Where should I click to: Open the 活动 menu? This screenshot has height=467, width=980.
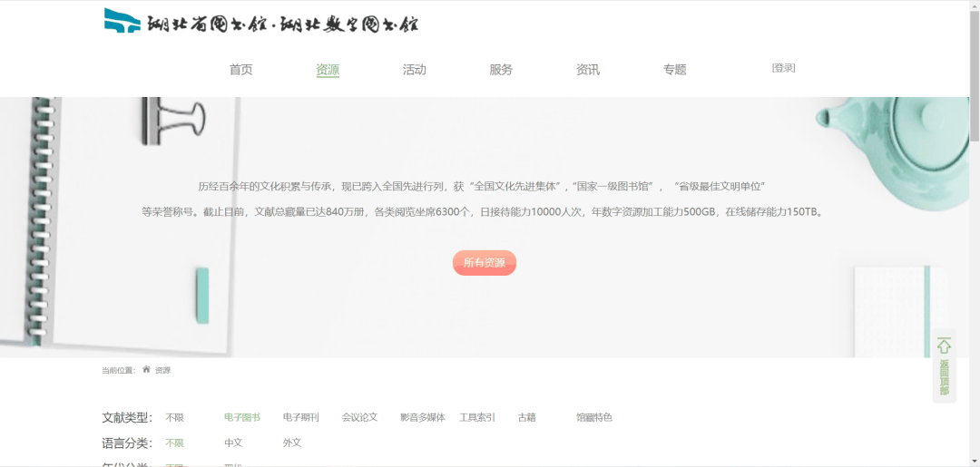tap(415, 70)
